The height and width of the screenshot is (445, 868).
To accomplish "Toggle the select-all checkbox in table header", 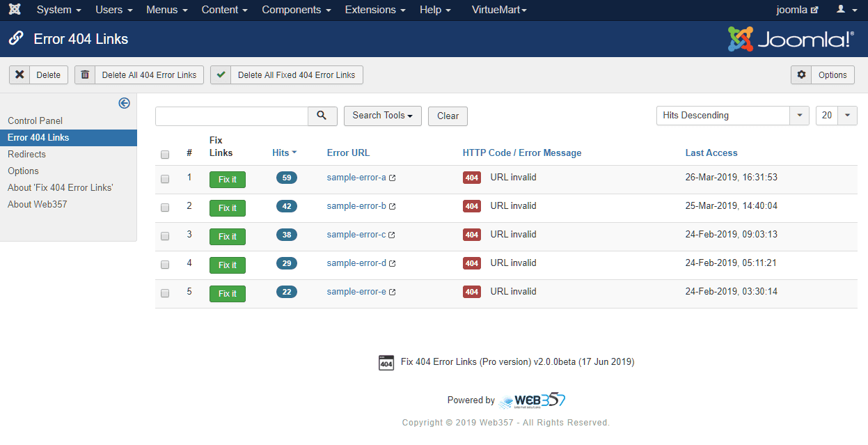I will [165, 155].
